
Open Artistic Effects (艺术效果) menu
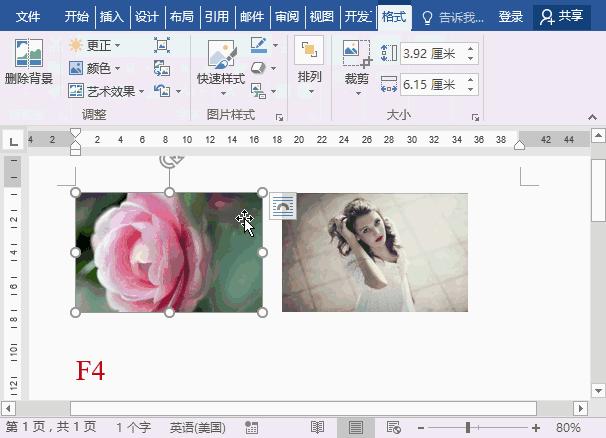point(106,91)
